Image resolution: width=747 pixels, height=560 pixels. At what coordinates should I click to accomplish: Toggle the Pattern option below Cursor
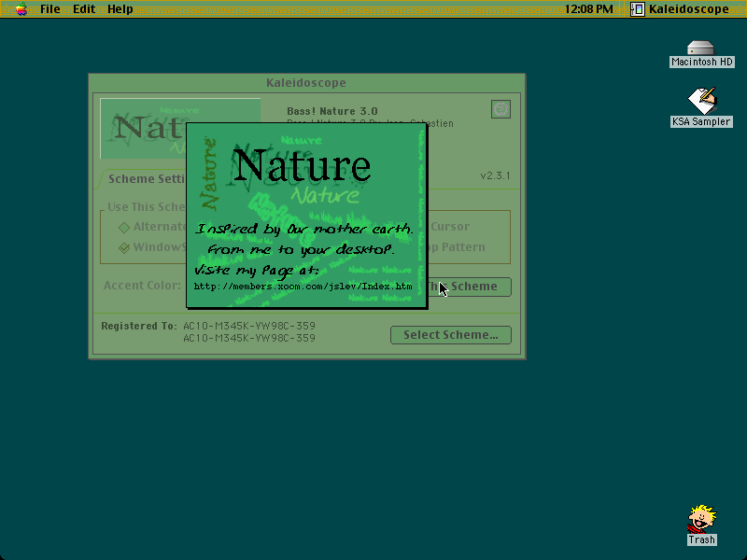457,247
